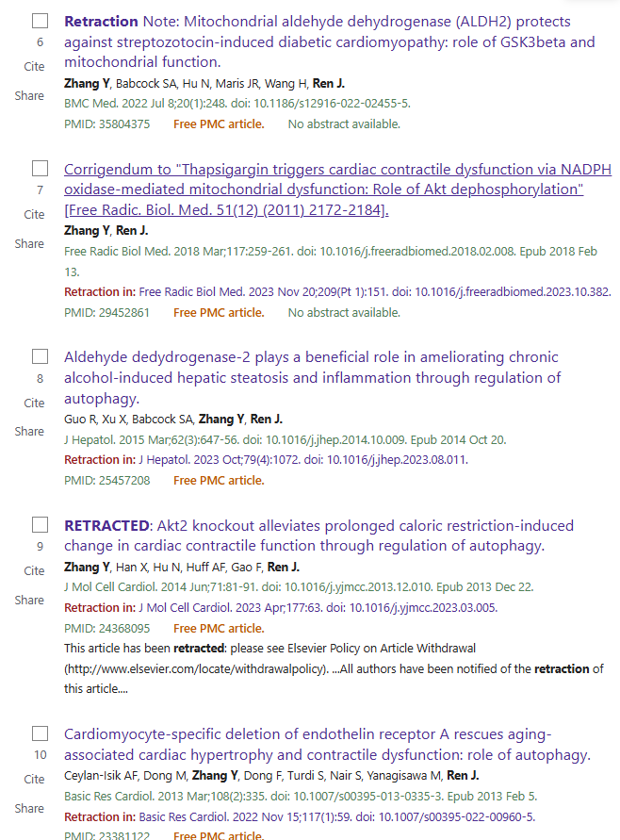Click author list starting Ceylan-Isik AF
Screen dimensions: 620x840
click(271, 775)
